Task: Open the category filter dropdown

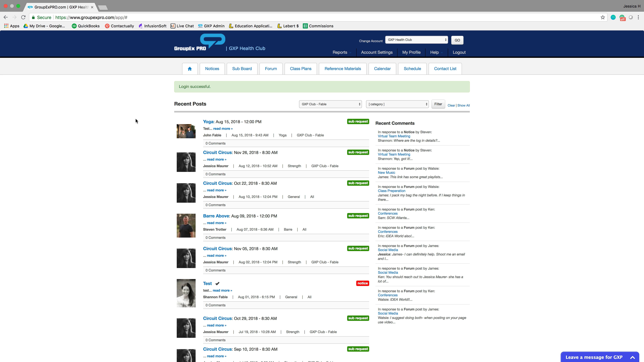Action: click(x=397, y=104)
